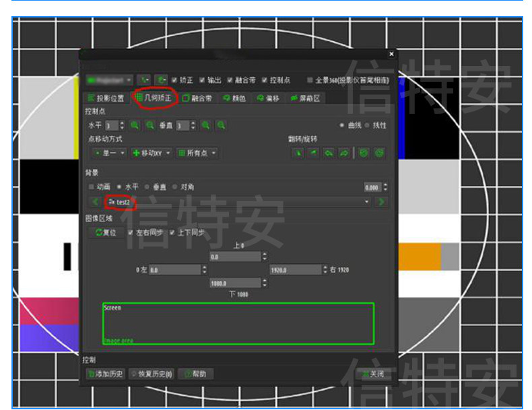Adjust the 水平 control point count stepper

click(122, 125)
